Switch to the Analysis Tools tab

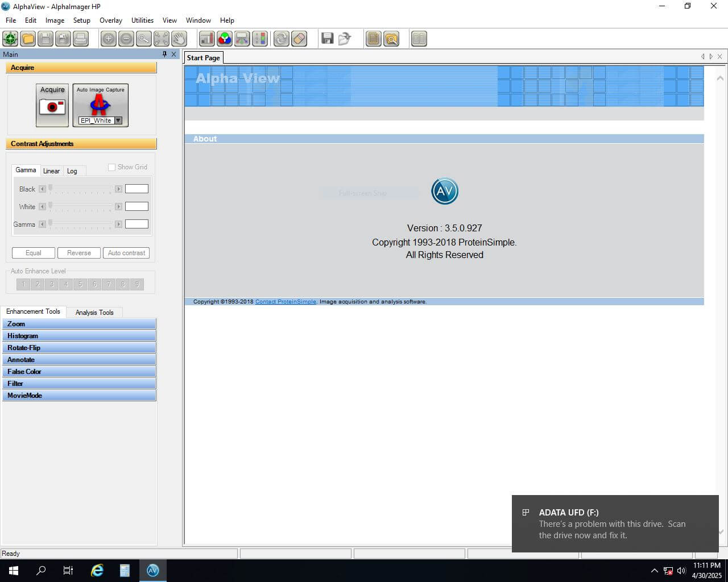tap(94, 313)
